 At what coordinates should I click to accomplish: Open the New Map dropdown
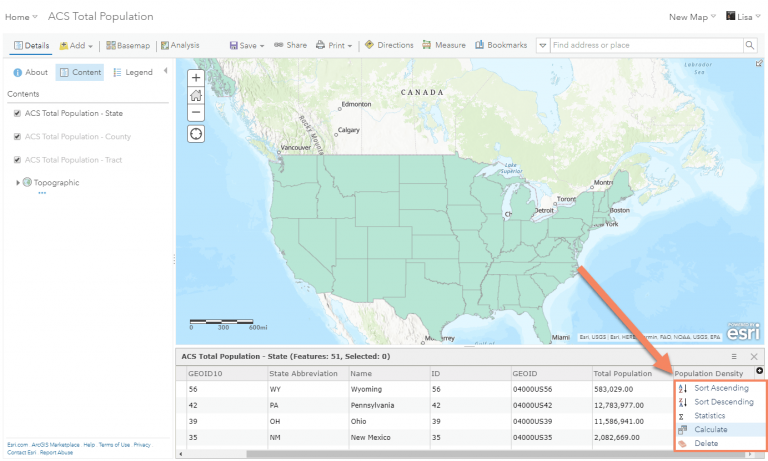point(692,17)
